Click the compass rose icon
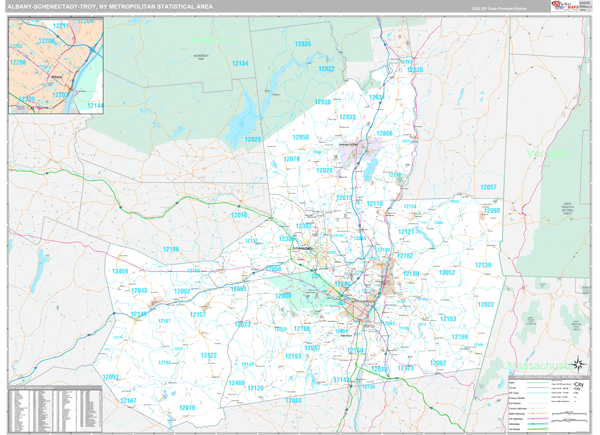Image resolution: width=600 pixels, height=435 pixels. 579,363
